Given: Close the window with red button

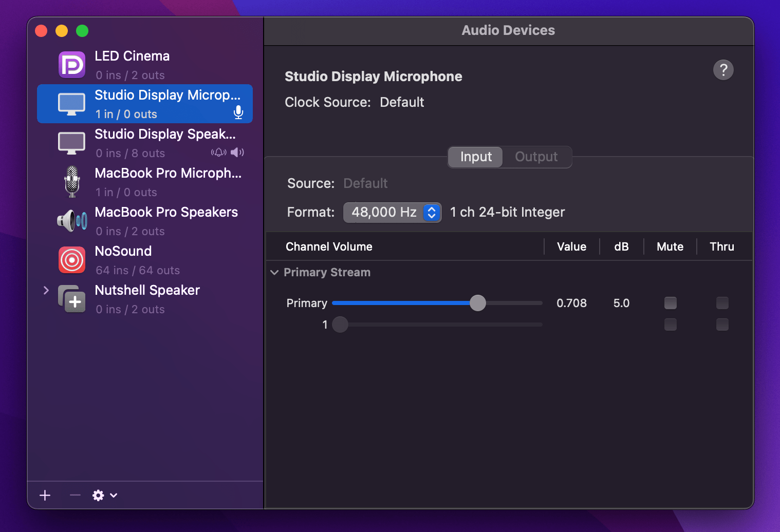Looking at the screenshot, I should pyautogui.click(x=41, y=31).
